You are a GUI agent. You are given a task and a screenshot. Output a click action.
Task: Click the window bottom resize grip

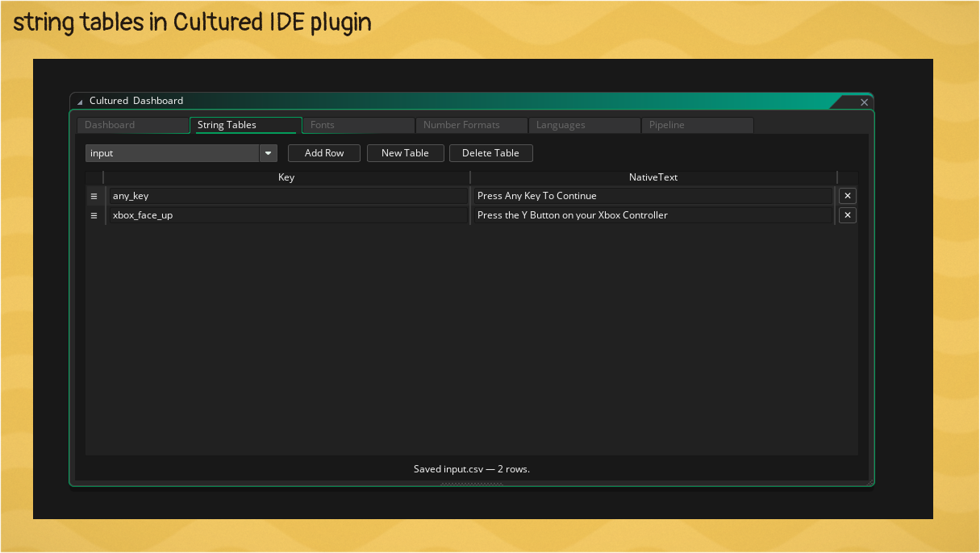point(472,484)
